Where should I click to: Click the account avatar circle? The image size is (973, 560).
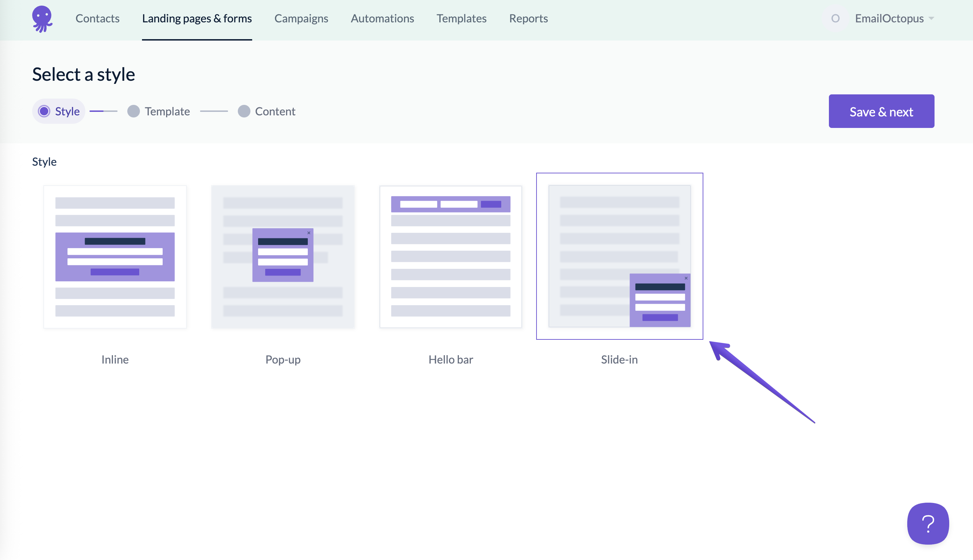click(835, 19)
